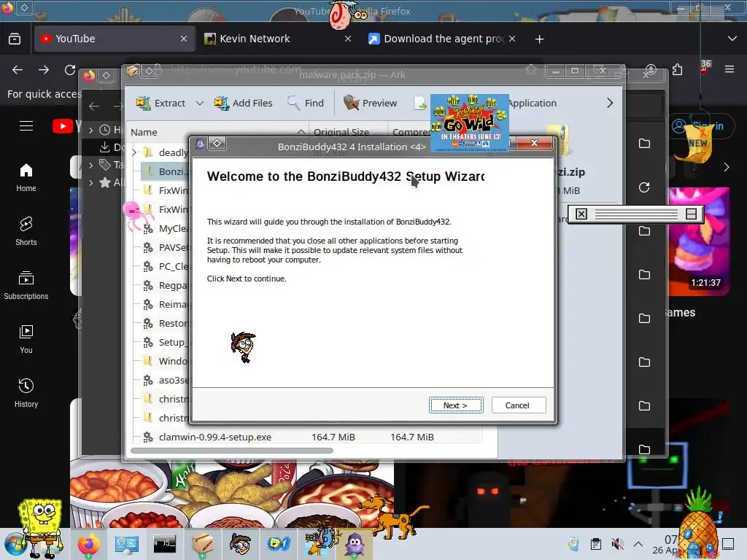Open the Firefox hamburger application menu

tap(729, 69)
